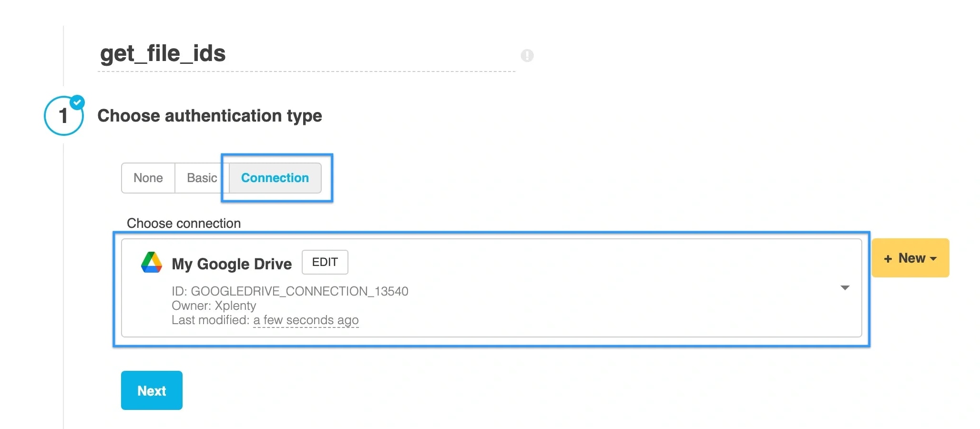Click the step 1 numbered circle

coord(63,115)
